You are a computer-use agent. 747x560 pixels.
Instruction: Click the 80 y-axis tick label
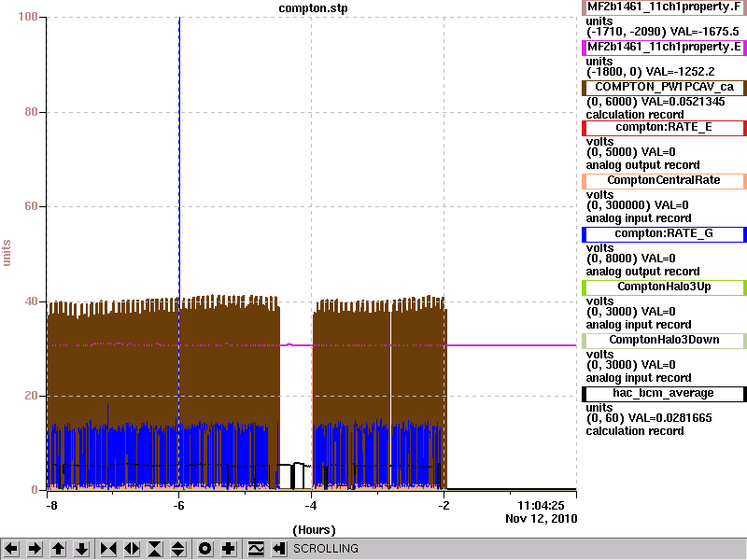(31, 112)
